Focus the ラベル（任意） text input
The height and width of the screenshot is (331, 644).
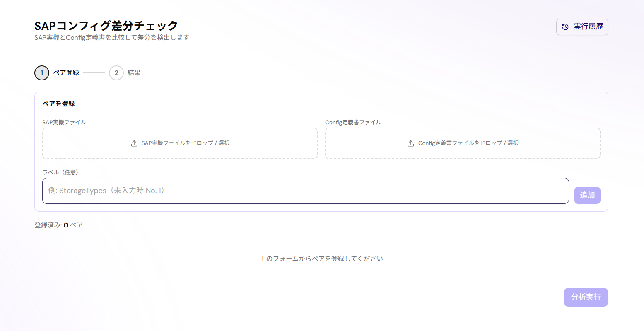click(306, 191)
